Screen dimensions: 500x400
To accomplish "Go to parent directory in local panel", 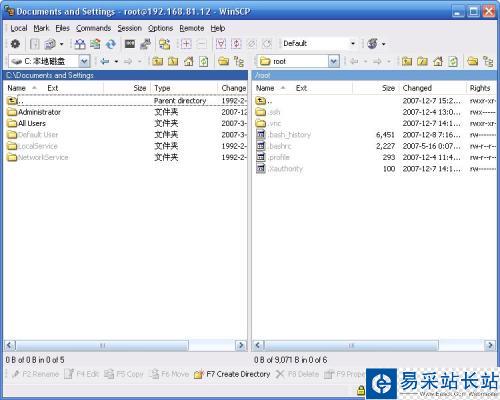I will (x=158, y=61).
